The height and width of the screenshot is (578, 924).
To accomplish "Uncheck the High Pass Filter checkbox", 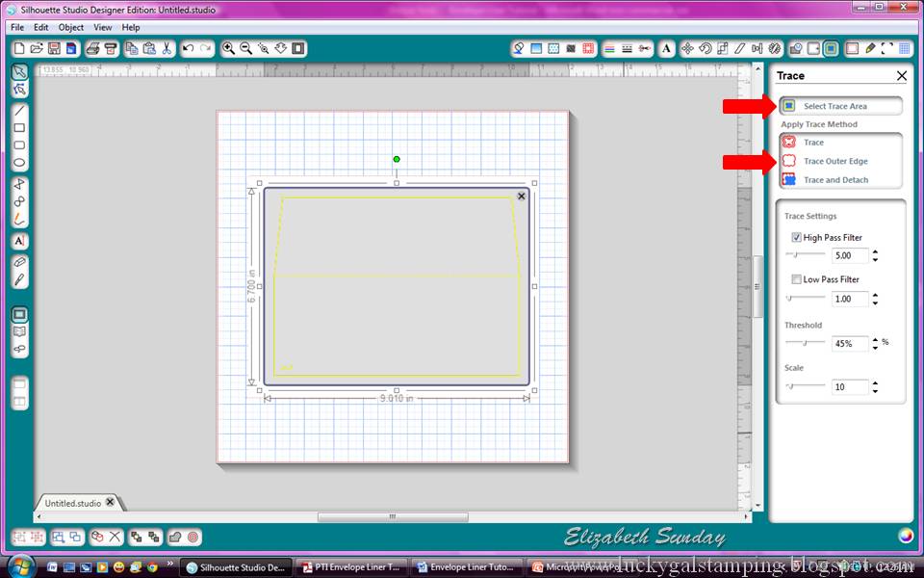I will pyautogui.click(x=796, y=237).
